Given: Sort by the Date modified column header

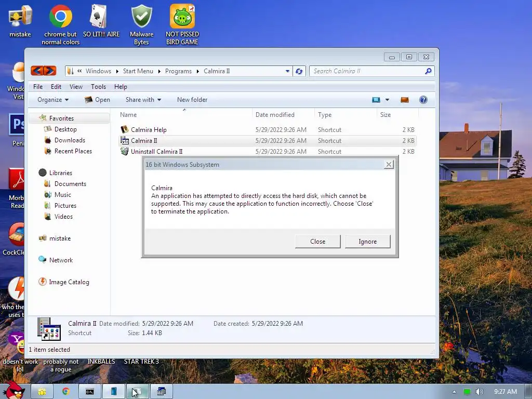Looking at the screenshot, I should [x=275, y=114].
